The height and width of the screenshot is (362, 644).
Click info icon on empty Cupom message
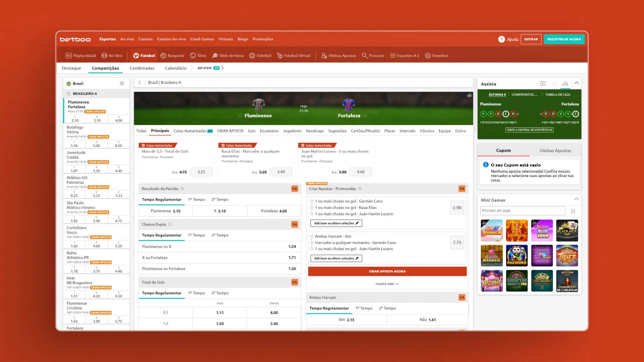click(x=486, y=165)
